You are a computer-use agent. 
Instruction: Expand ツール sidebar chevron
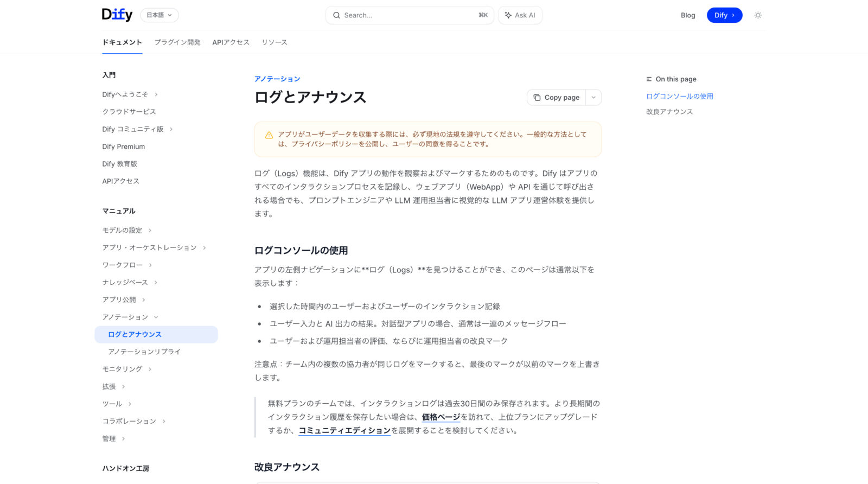tap(130, 404)
